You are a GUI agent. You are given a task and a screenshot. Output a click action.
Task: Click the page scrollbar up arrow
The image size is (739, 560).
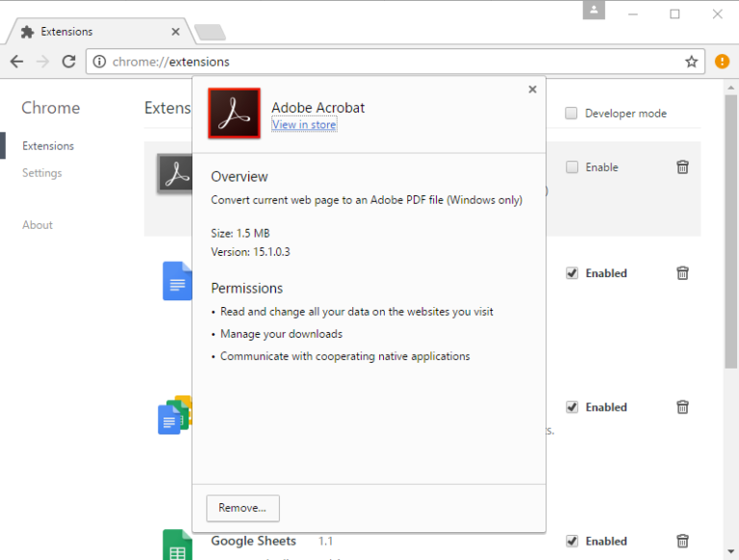731,88
